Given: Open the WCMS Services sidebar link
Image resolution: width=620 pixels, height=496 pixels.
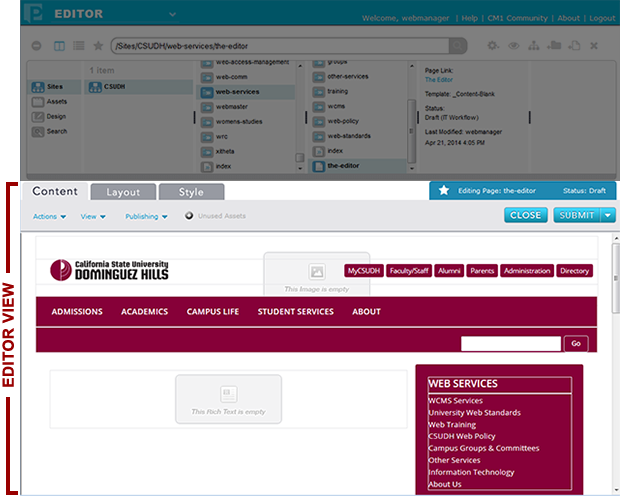Looking at the screenshot, I should [x=456, y=401].
